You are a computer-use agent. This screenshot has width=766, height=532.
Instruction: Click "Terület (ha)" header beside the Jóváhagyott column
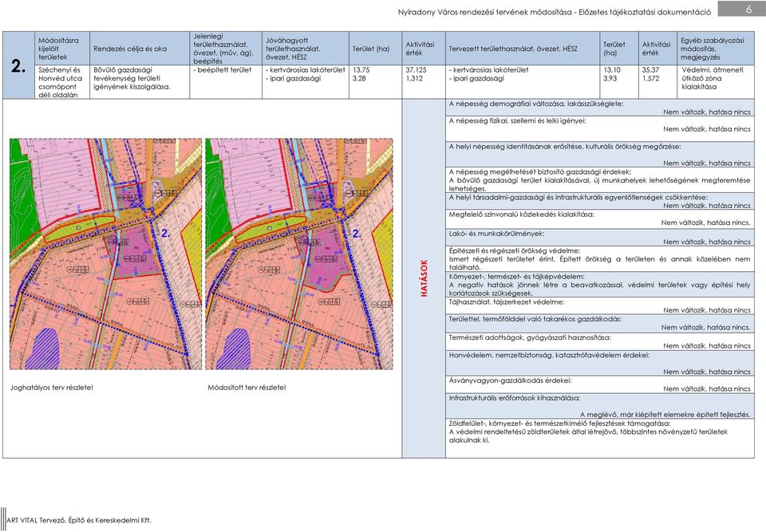tap(371, 49)
